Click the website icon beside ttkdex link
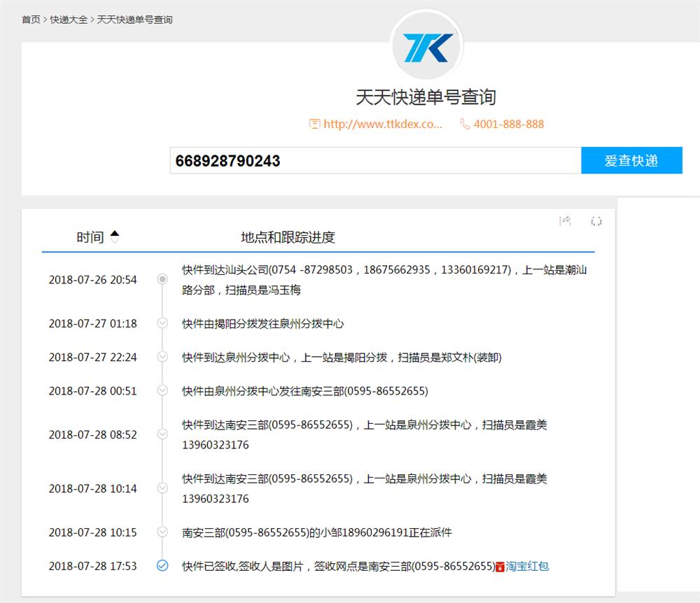700x603 pixels. [x=315, y=124]
